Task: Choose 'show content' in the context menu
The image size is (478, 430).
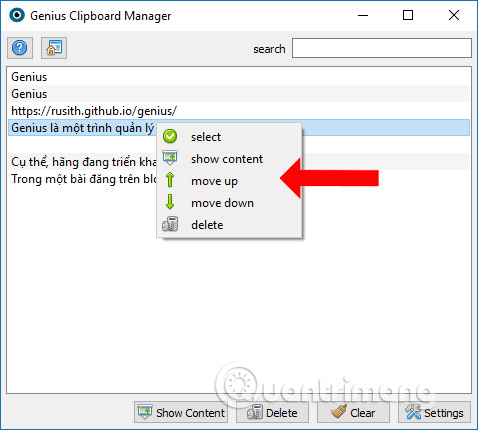Action: [229, 159]
